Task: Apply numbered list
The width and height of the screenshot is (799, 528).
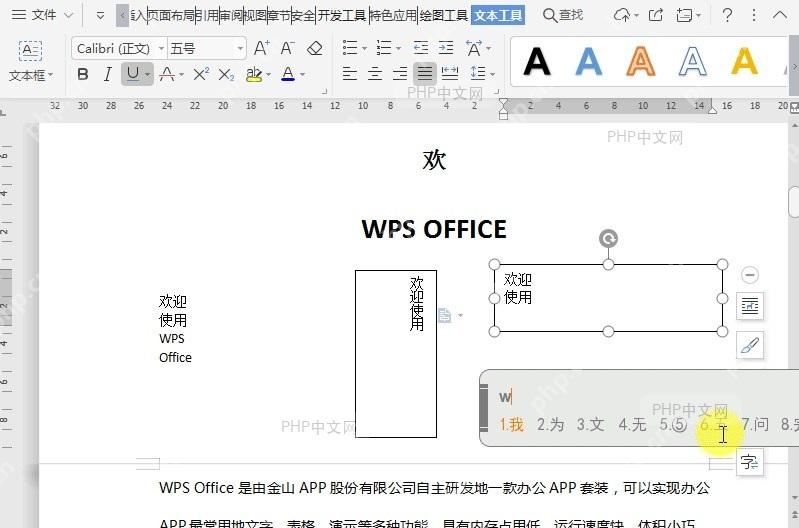Action: click(384, 48)
